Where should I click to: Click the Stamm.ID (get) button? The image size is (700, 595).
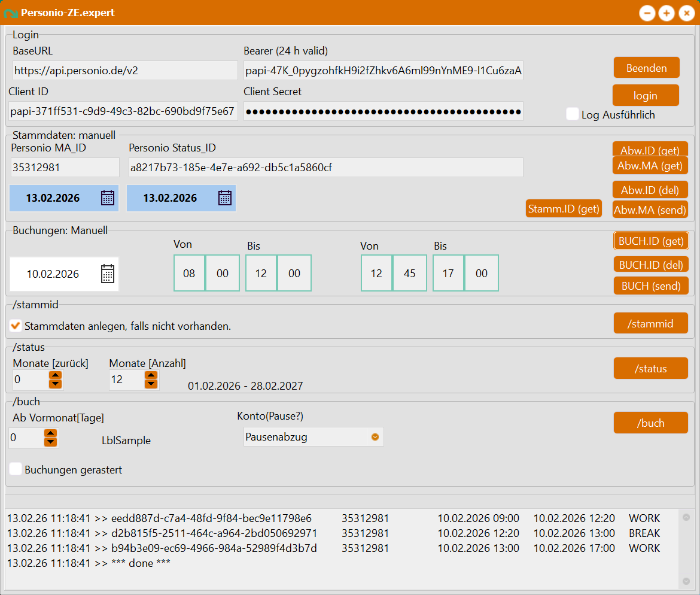tap(564, 209)
